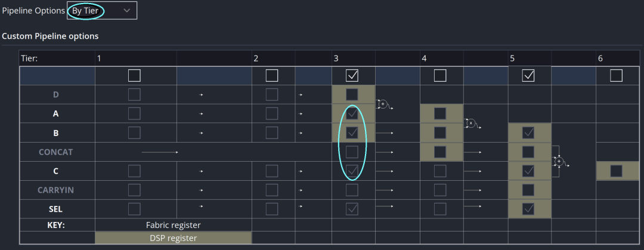The height and width of the screenshot is (250, 644).
Task: Enable the Tier 1 header checkbox
Action: 134,75
